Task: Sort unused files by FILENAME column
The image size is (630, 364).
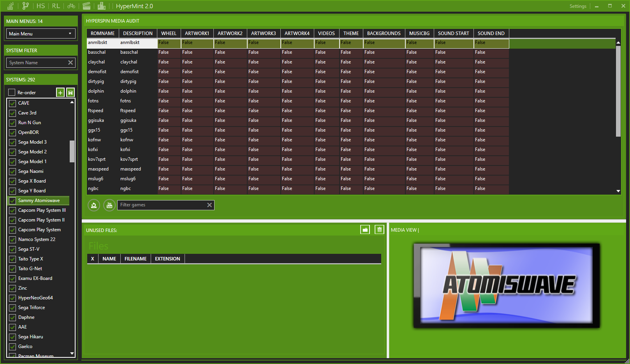Action: coord(136,259)
